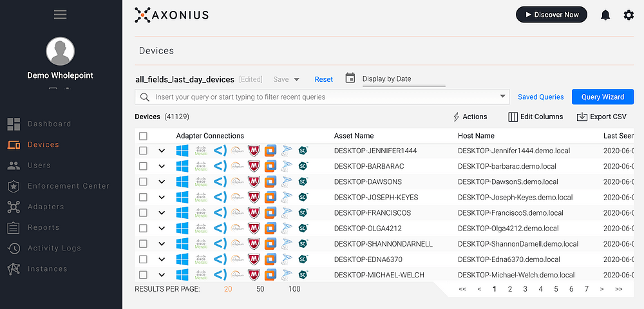Check the box for DESKTOP-FRANCISCOS
The width and height of the screenshot is (644, 309).
[143, 213]
